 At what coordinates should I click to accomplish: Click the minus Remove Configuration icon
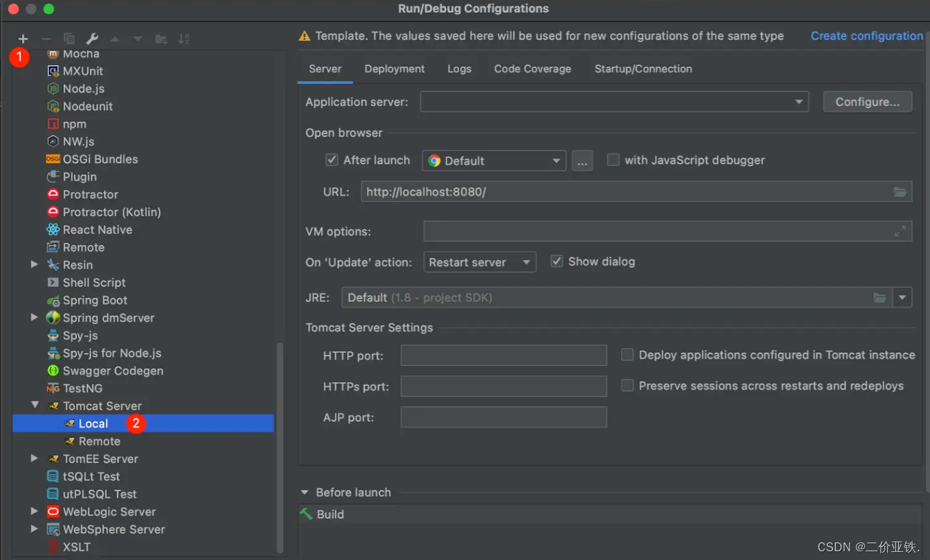(46, 39)
